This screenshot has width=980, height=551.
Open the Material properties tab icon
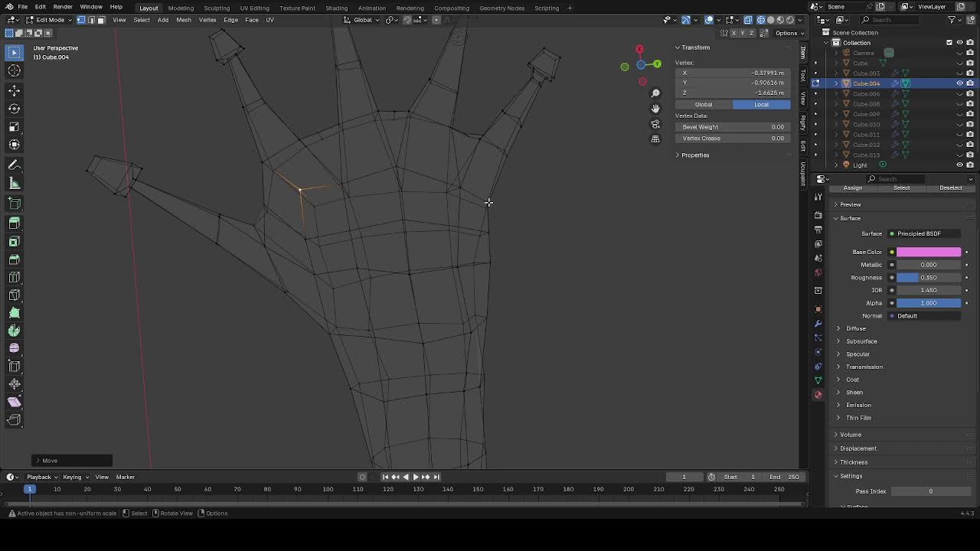pos(818,395)
